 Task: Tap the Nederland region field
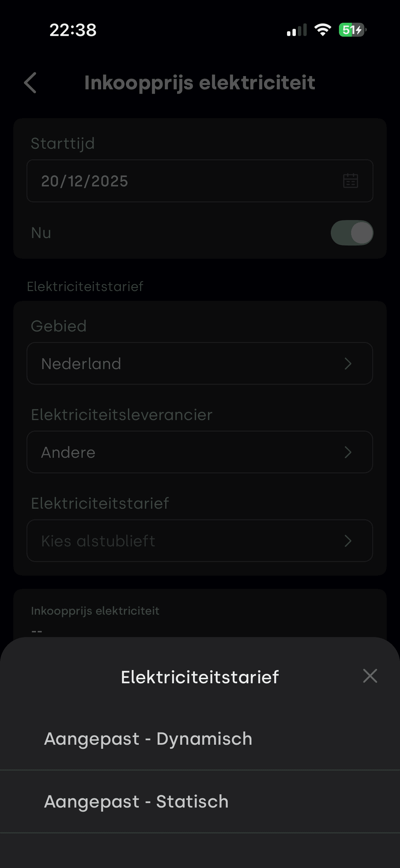click(170, 364)
